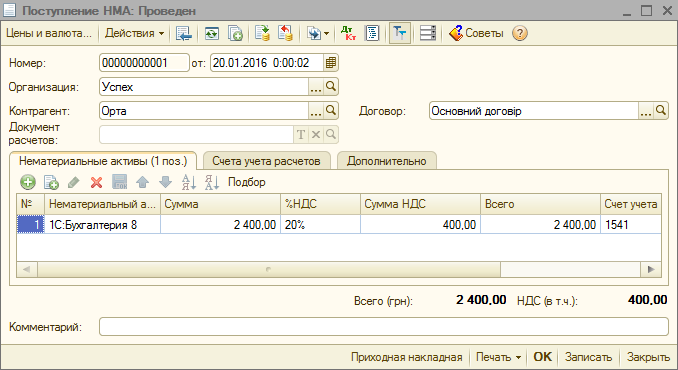Choose Контрагент via ellipsis button
Screen dimensions: 678x370
316,111
